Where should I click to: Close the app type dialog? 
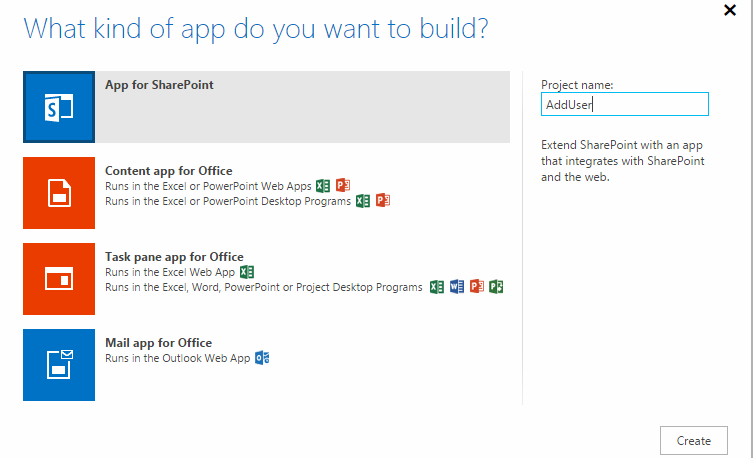(730, 10)
